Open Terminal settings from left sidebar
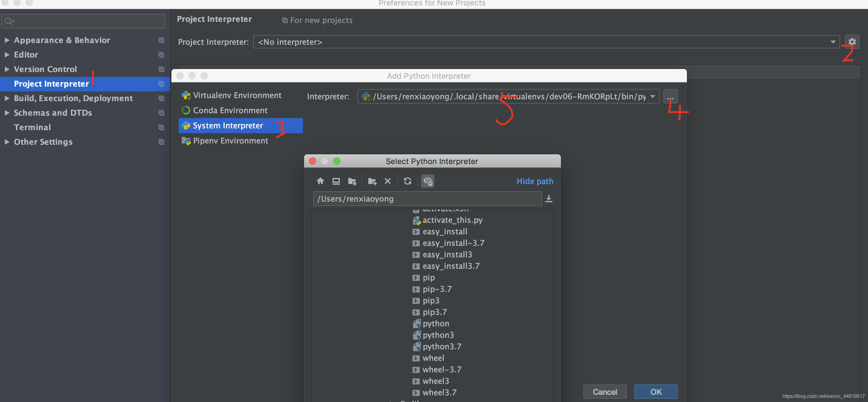The image size is (868, 402). [x=32, y=127]
